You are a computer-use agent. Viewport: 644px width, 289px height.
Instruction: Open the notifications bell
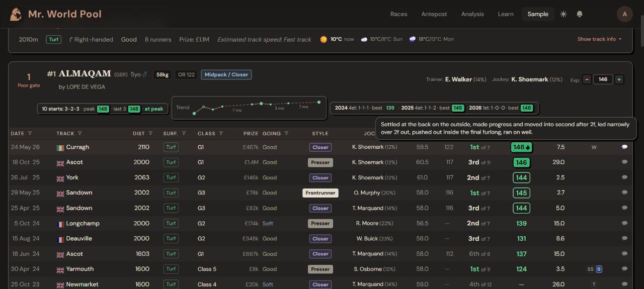tap(580, 14)
